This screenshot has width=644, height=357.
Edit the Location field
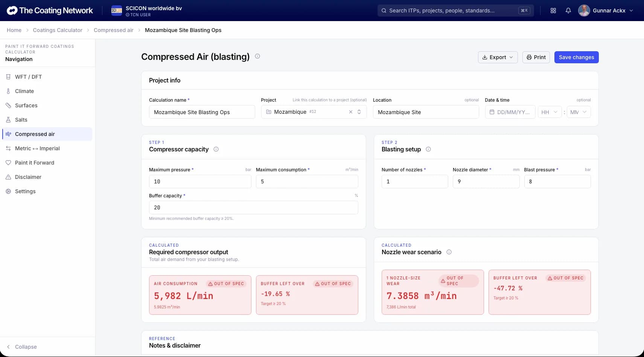[x=426, y=112]
